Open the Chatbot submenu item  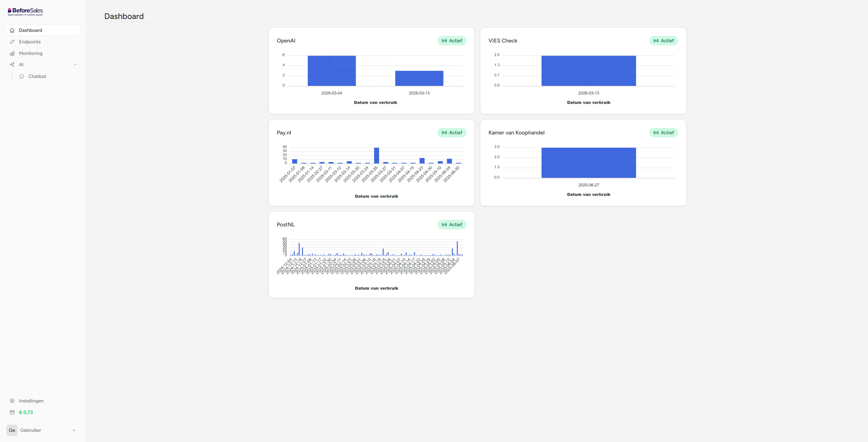[48, 76]
